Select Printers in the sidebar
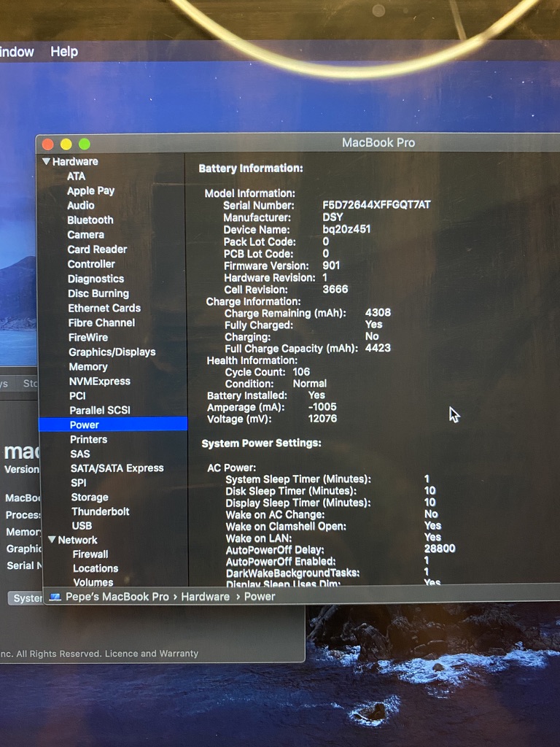 tap(88, 439)
